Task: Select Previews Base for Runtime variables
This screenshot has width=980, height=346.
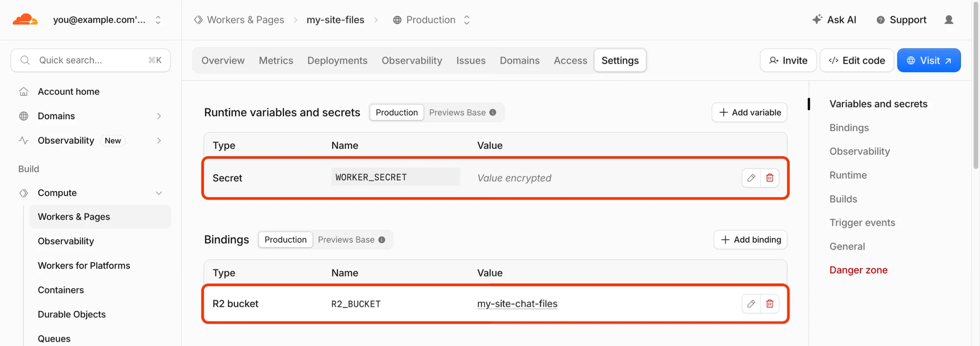Action: 457,113
